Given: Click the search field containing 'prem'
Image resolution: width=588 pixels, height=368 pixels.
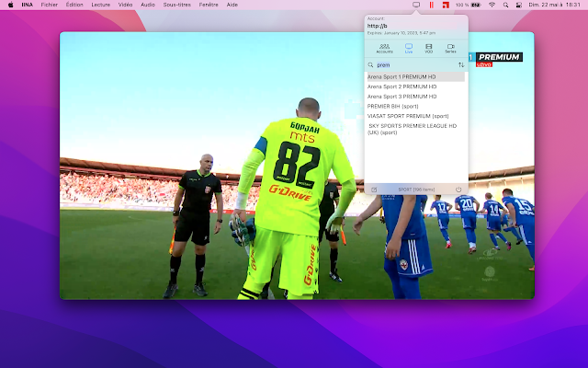Looking at the screenshot, I should [x=415, y=65].
